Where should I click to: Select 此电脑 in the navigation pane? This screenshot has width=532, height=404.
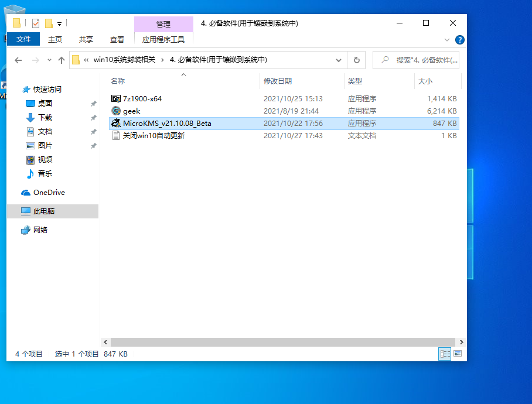[43, 211]
